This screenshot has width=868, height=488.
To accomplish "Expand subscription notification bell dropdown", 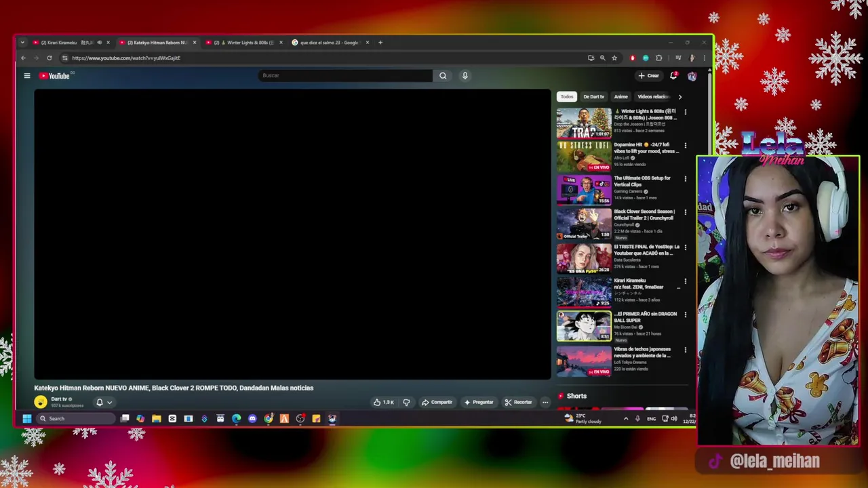I will [x=104, y=402].
